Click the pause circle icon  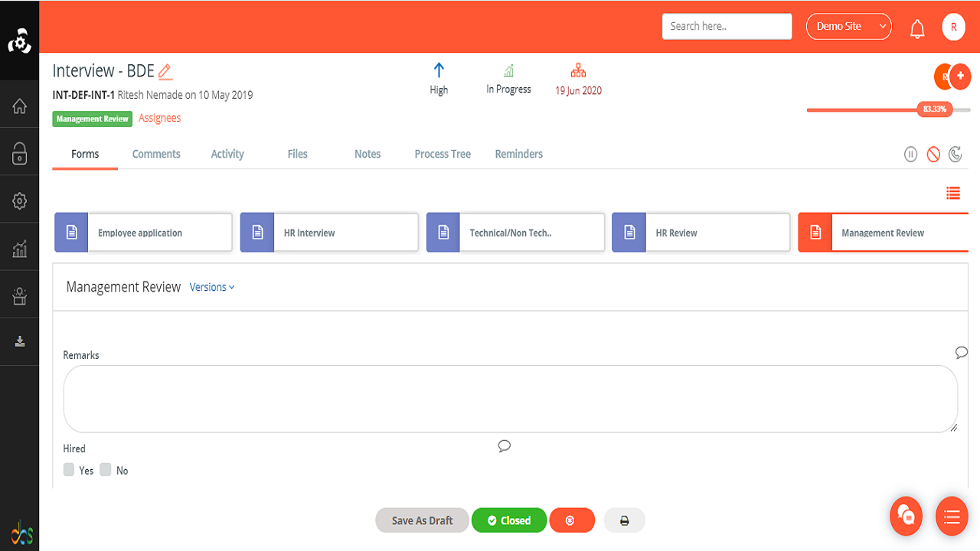coord(910,155)
